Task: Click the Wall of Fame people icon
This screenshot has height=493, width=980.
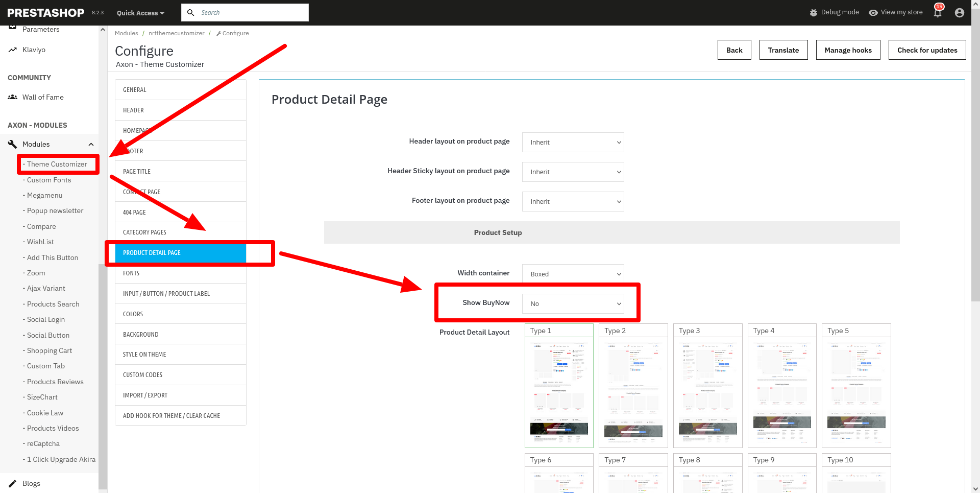Action: tap(13, 97)
